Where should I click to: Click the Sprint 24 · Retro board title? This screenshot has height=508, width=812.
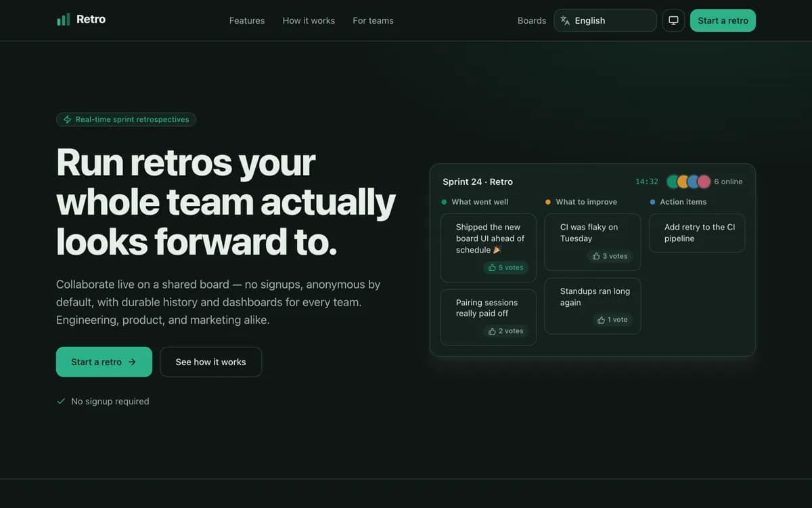[478, 182]
